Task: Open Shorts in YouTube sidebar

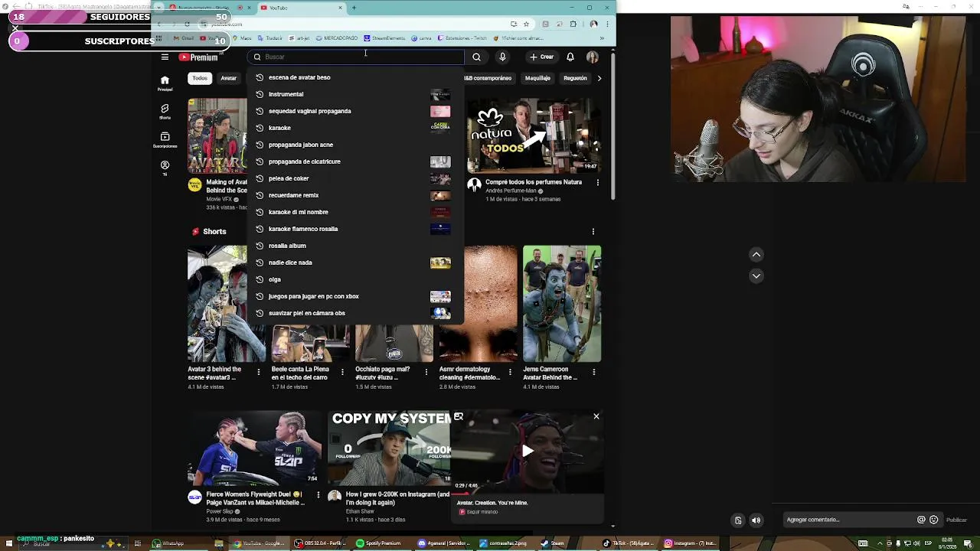Action: click(x=165, y=112)
